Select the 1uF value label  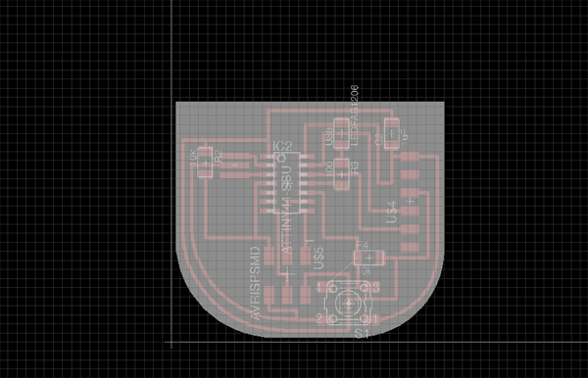point(404,137)
